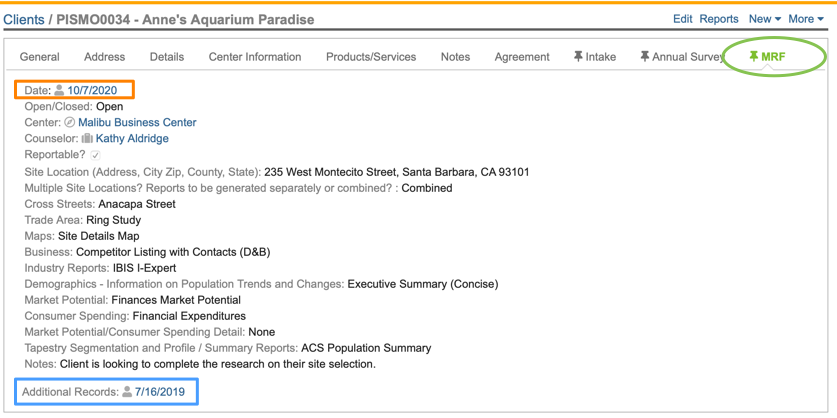This screenshot has width=837, height=418.
Task: Click the Edit link
Action: [683, 19]
